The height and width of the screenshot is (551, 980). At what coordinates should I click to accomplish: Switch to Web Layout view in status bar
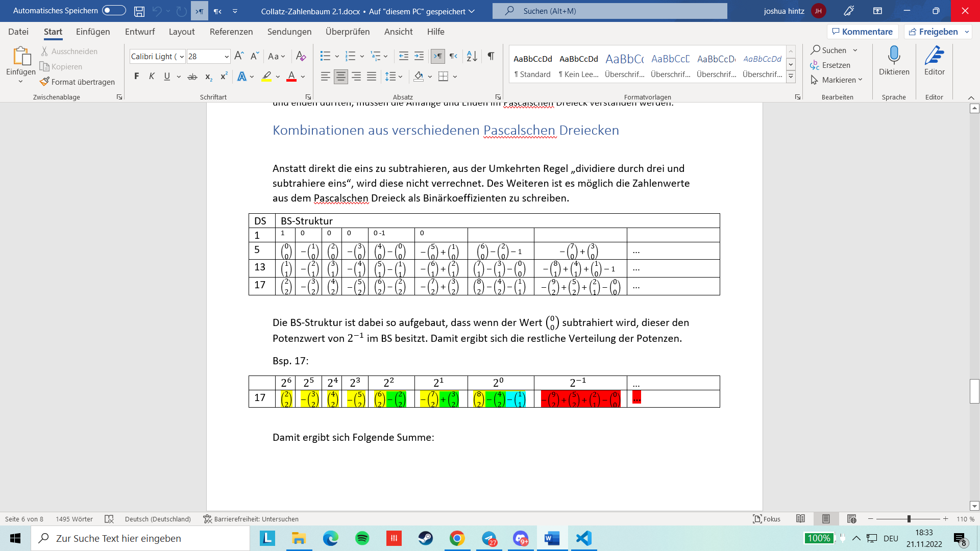(851, 519)
